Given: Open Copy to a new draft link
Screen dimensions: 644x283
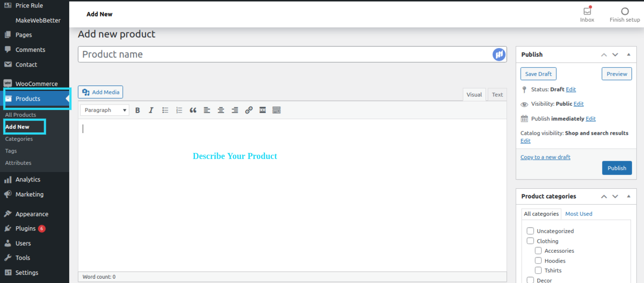Looking at the screenshot, I should point(545,157).
